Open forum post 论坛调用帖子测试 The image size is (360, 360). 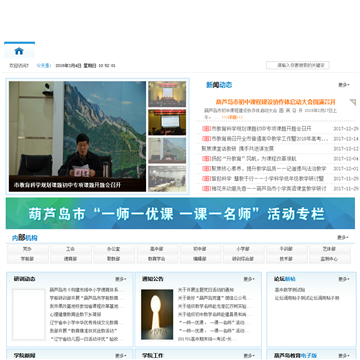click(307, 298)
